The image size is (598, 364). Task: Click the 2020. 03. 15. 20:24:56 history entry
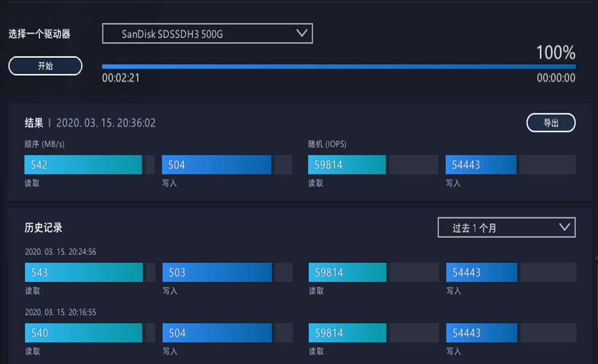[x=60, y=252]
